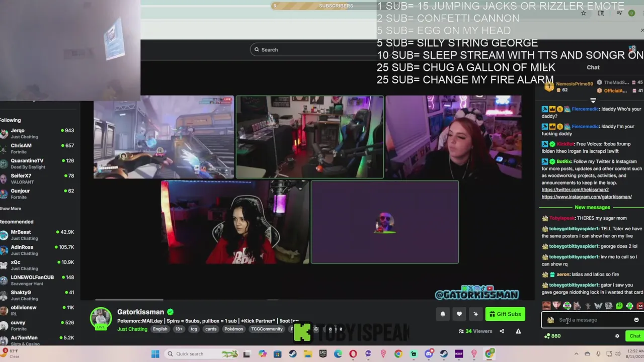Screen dimensions: 644x362
Task: Open the instagram.com/gatorkissman link in chat
Action: click(x=587, y=197)
